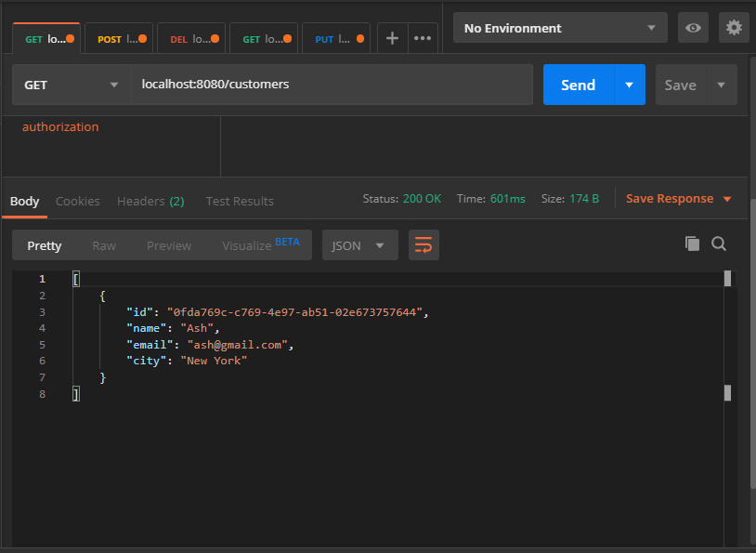The height and width of the screenshot is (553, 756).
Task: Select the Preview view mode
Action: pyautogui.click(x=169, y=245)
